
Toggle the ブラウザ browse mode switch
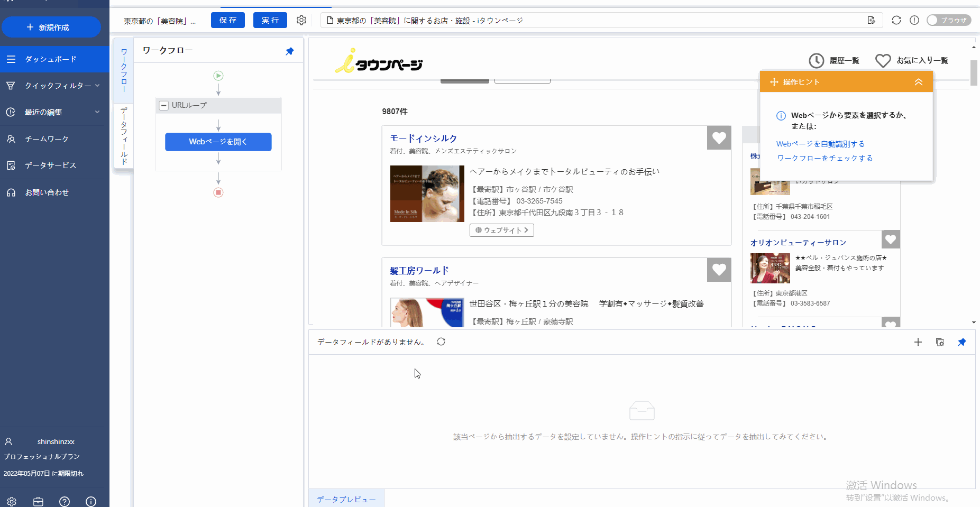click(x=949, y=20)
